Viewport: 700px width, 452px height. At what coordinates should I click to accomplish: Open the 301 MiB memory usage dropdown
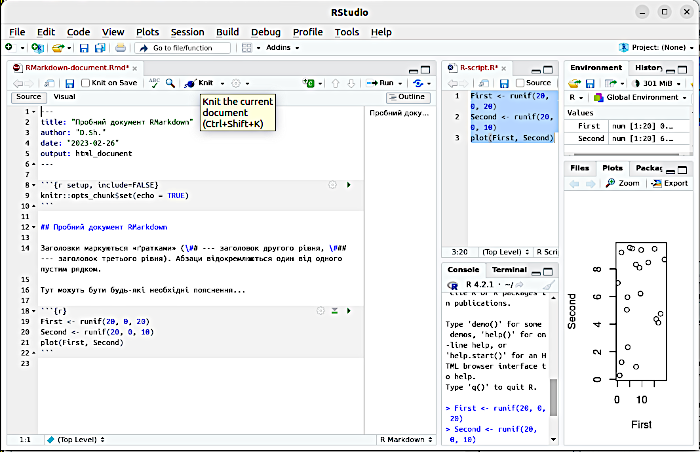657,83
